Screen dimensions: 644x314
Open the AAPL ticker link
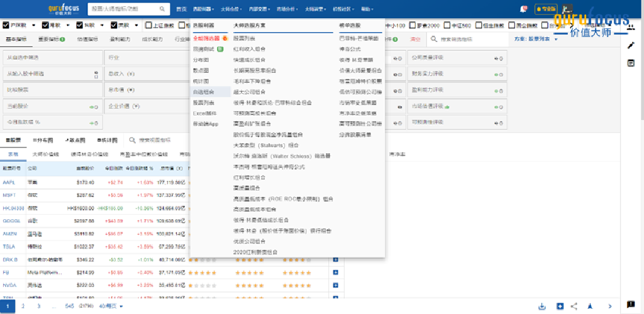point(9,182)
